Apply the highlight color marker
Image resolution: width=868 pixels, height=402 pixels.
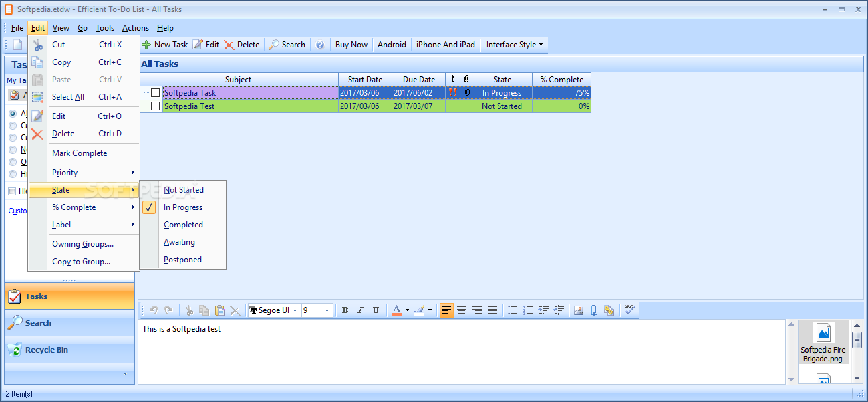click(x=420, y=310)
